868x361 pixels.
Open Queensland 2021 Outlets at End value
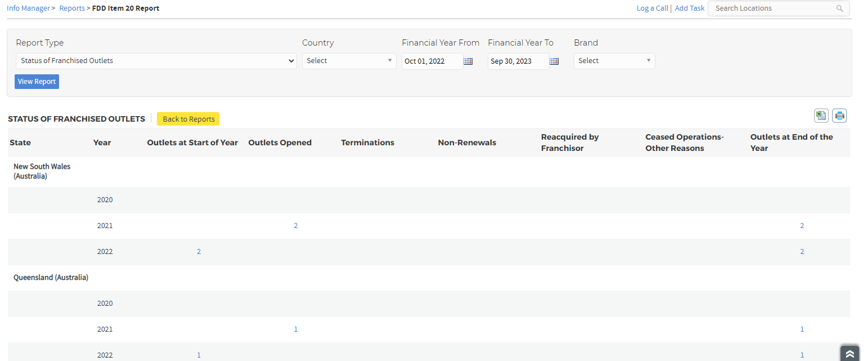[x=802, y=329]
